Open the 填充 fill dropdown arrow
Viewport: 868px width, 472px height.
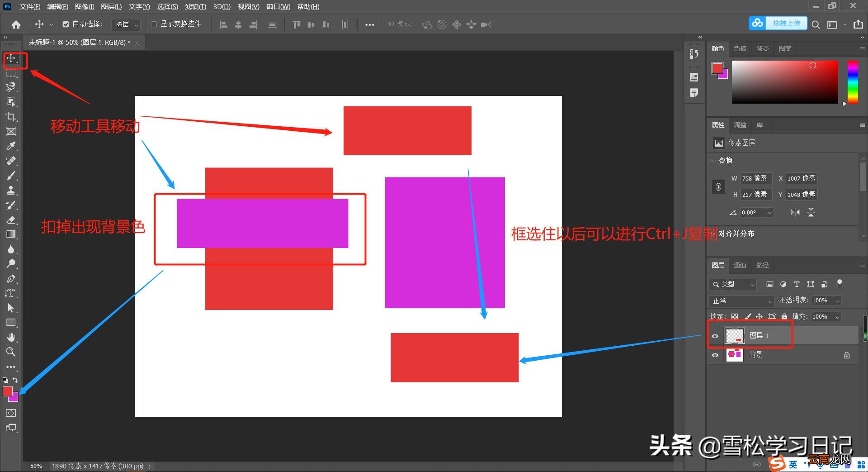click(x=837, y=317)
